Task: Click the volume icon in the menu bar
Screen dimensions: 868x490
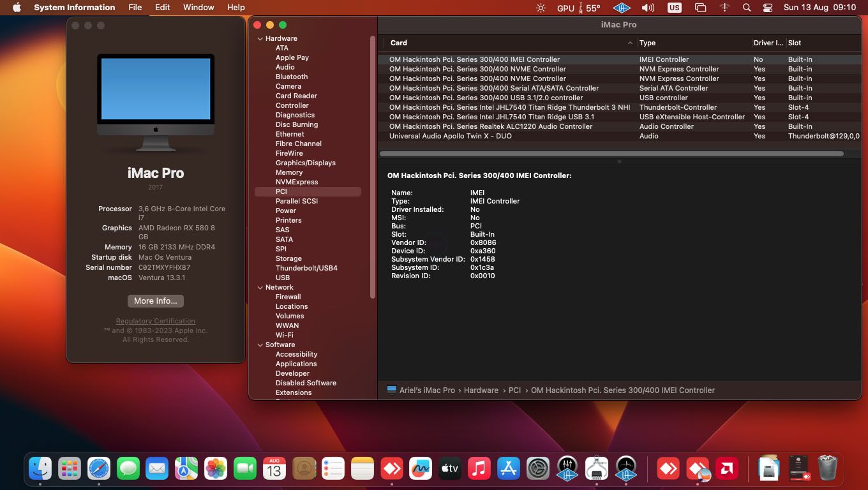Action: [647, 7]
